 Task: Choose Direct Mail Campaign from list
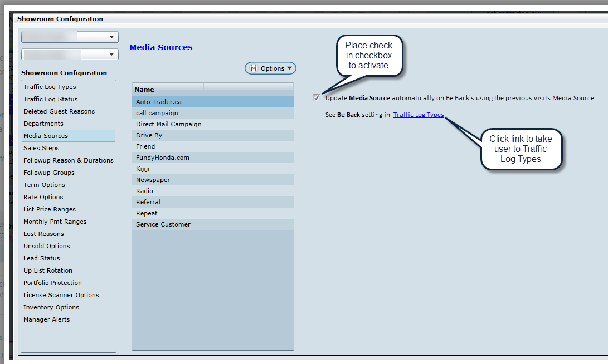click(168, 124)
